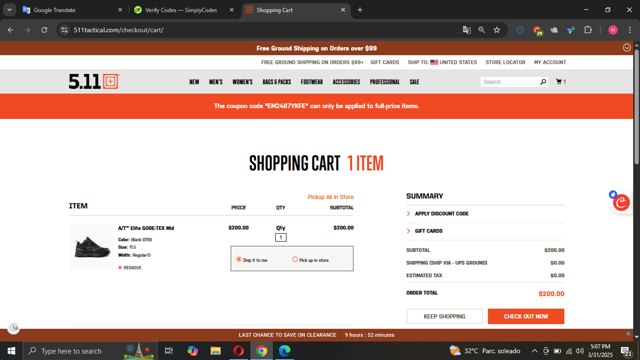Open Microsoft Edge from the taskbar
640x360 pixels.
[x=284, y=351]
